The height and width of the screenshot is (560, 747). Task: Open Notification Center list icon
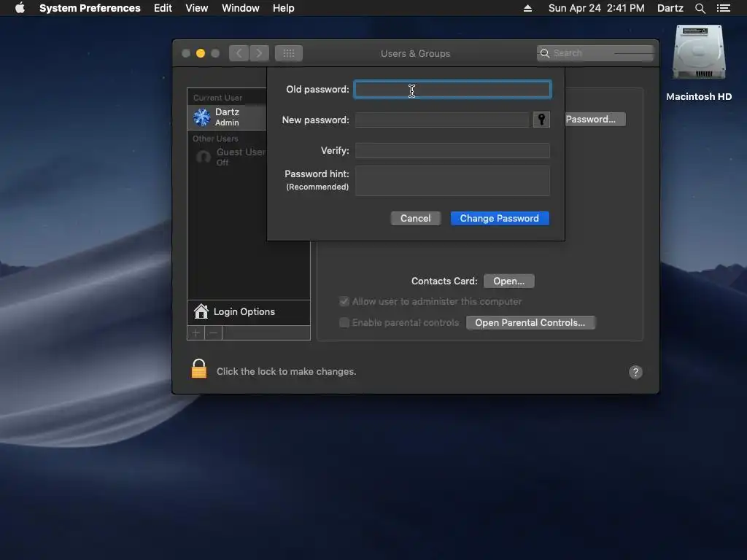[723, 8]
